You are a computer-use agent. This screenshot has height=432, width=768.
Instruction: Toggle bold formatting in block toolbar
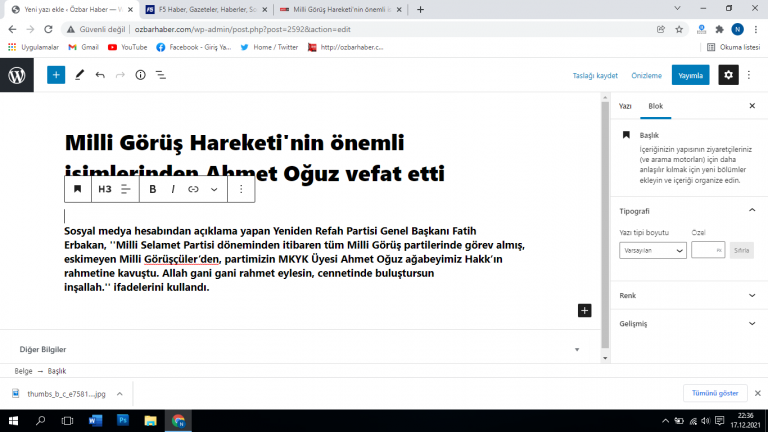pyautogui.click(x=153, y=189)
